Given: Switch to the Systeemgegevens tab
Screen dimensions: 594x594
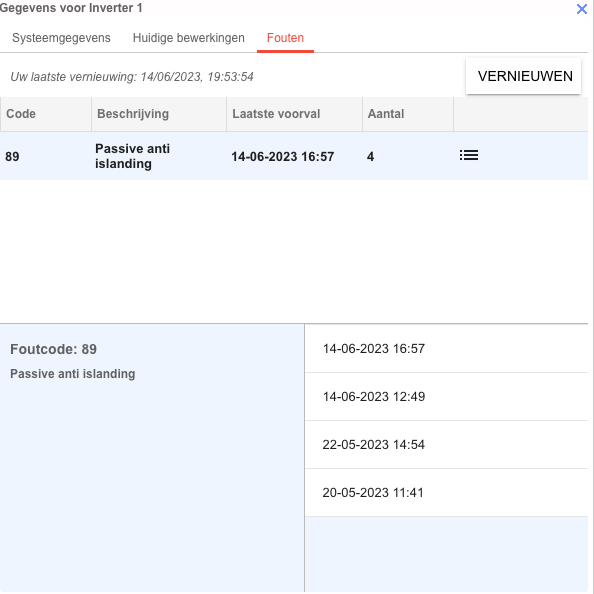Looking at the screenshot, I should click(x=61, y=38).
